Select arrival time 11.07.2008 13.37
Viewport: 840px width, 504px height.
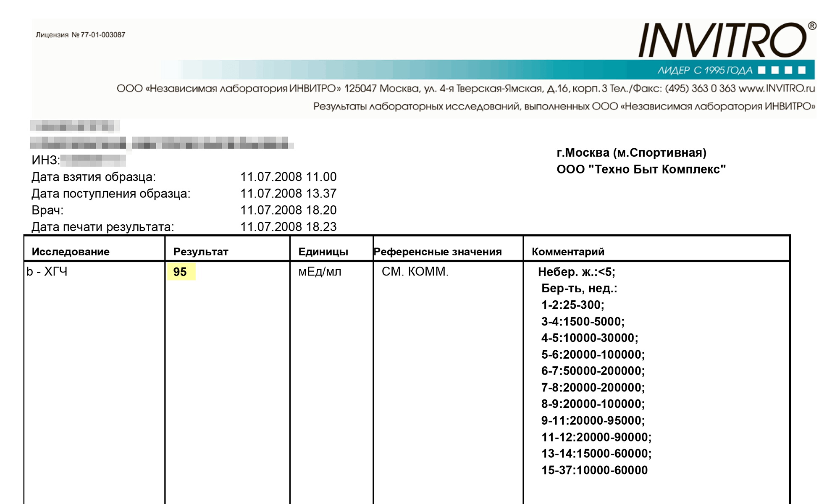(x=289, y=194)
